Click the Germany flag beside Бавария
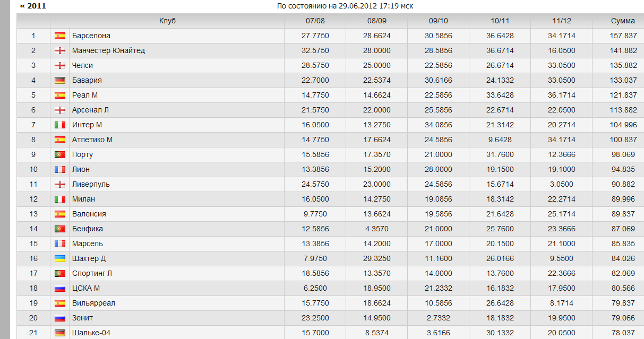Viewport: 644px width, 339px height. point(60,81)
